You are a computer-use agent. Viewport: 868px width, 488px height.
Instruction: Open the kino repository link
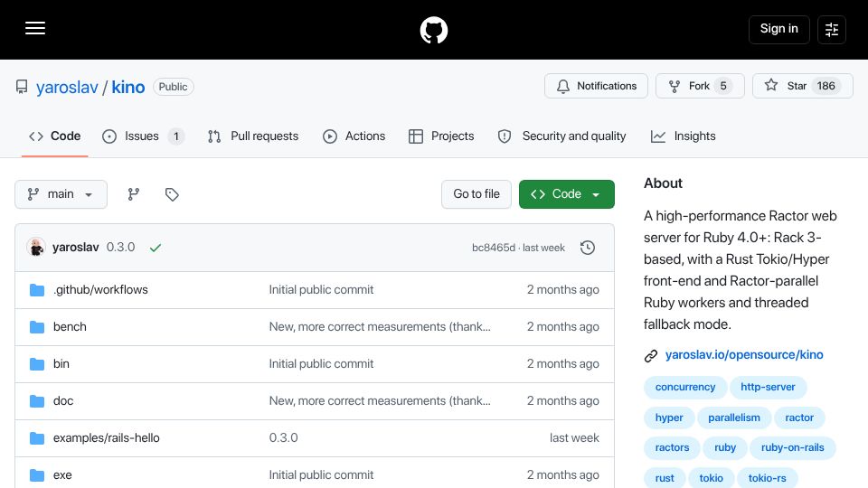tap(127, 87)
